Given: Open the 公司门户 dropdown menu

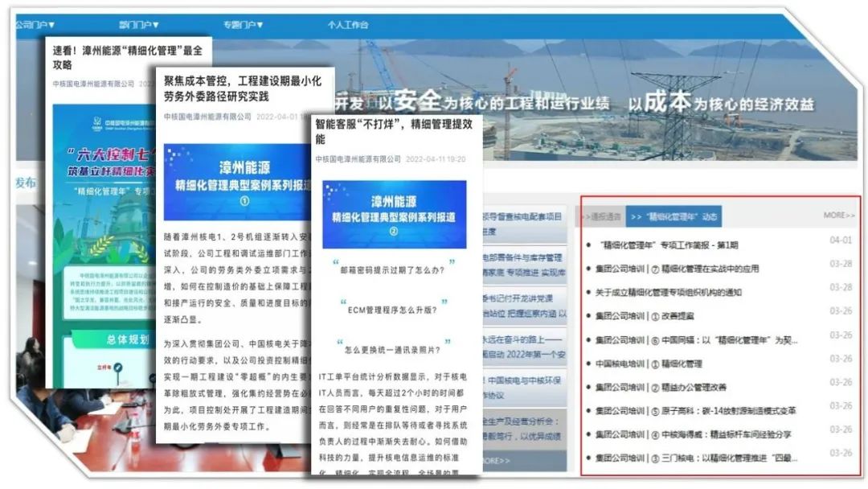Looking at the screenshot, I should tap(35, 25).
